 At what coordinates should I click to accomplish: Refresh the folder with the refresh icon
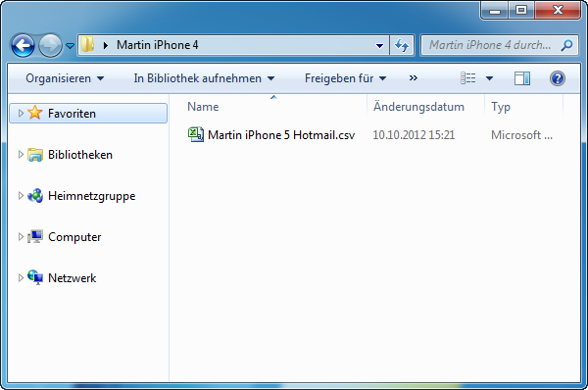tap(402, 46)
